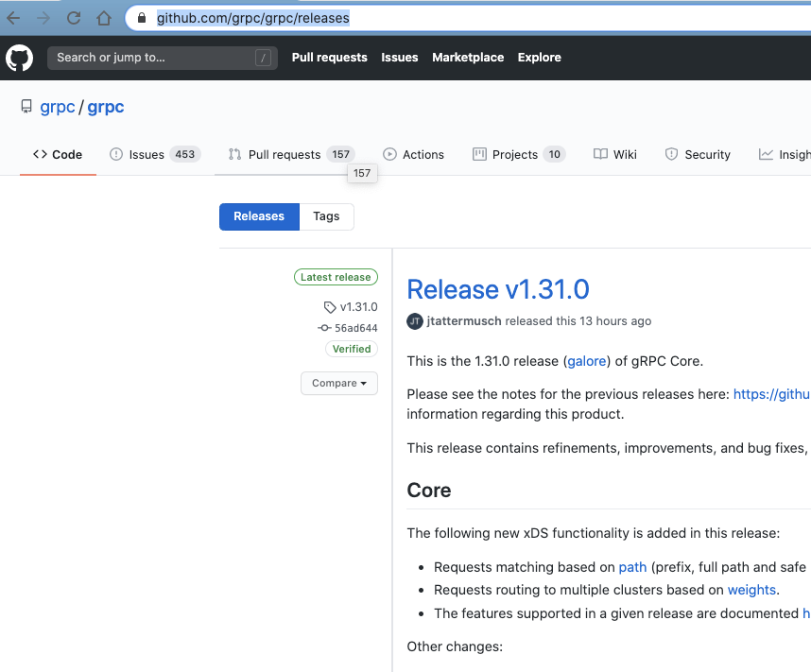Switch to the Tags view
The height and width of the screenshot is (672, 811).
325,216
